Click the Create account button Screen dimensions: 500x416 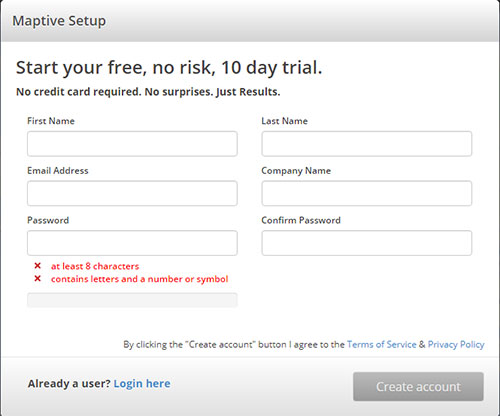pos(418,387)
